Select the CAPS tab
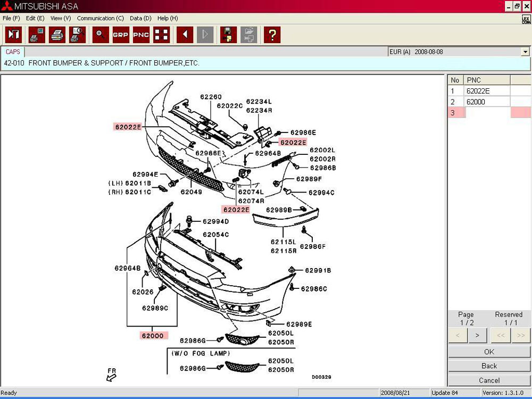Viewport: 532px width, 399px height. (x=13, y=52)
